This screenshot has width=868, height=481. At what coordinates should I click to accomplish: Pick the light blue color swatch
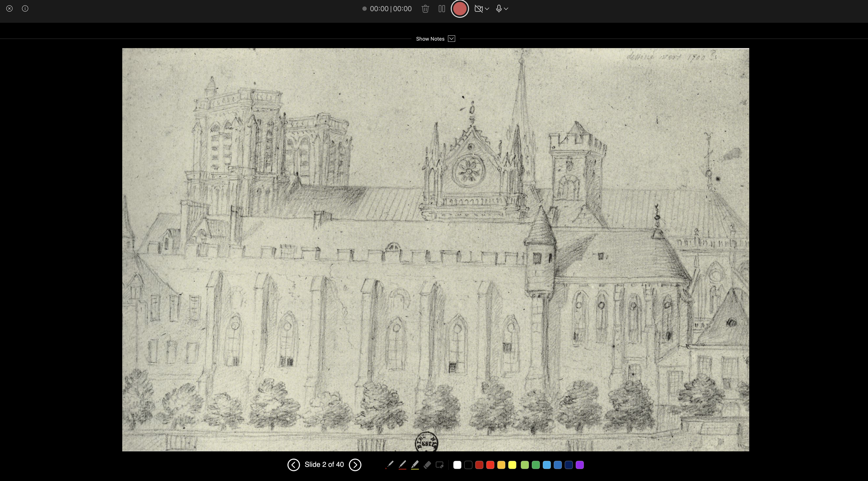[x=547, y=465]
